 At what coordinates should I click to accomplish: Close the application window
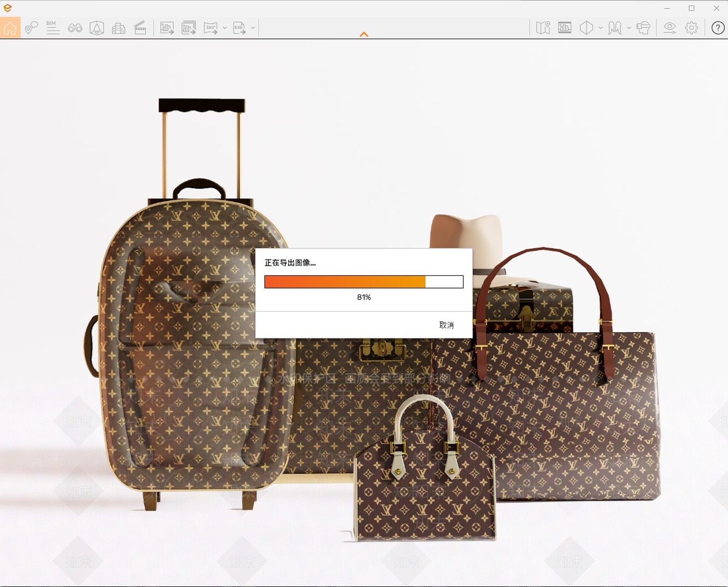716,8
